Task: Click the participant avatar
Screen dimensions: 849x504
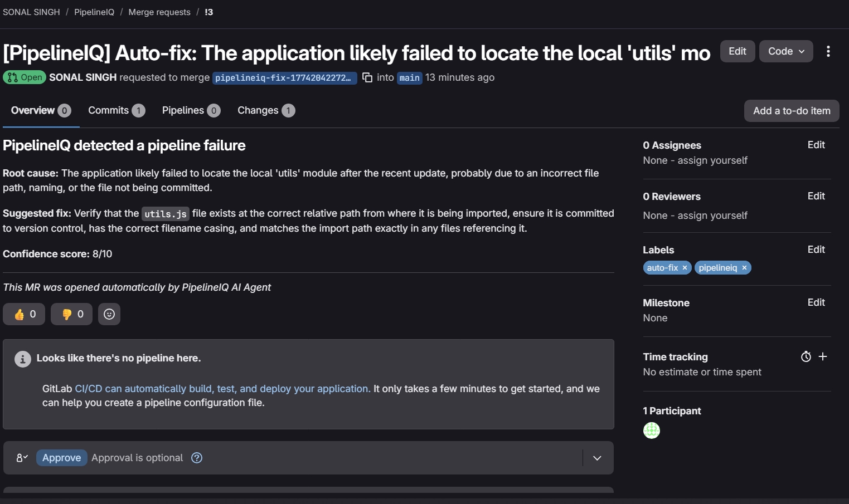Action: (x=652, y=430)
